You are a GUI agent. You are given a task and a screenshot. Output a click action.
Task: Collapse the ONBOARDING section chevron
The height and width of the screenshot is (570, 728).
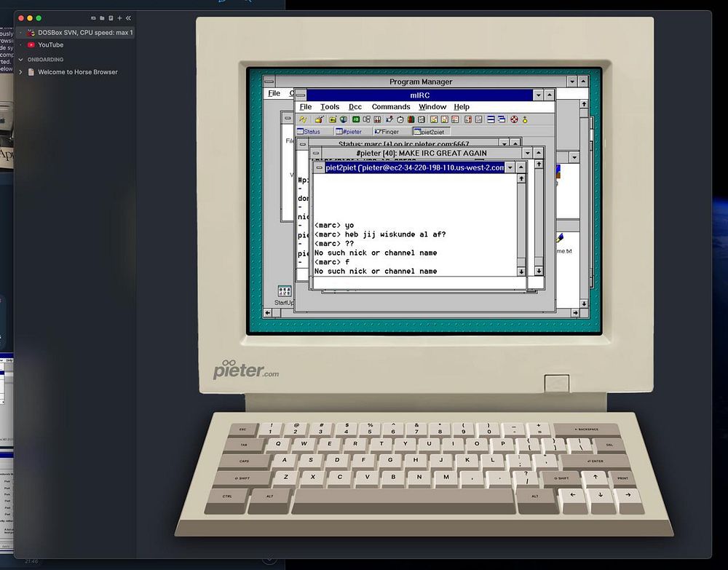point(20,60)
